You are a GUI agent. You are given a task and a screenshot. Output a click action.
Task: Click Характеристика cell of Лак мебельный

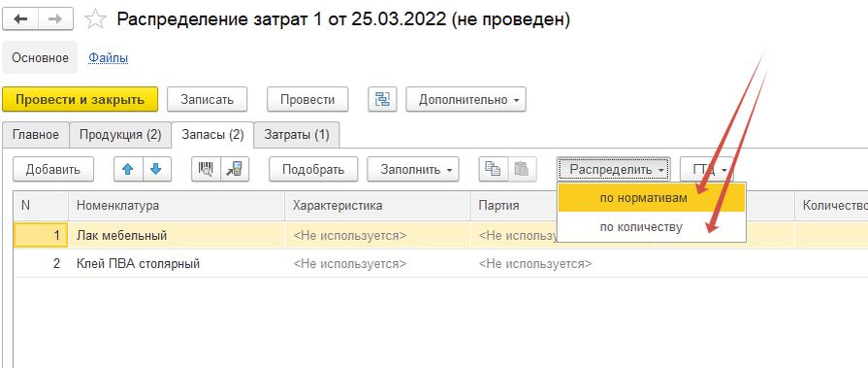377,236
